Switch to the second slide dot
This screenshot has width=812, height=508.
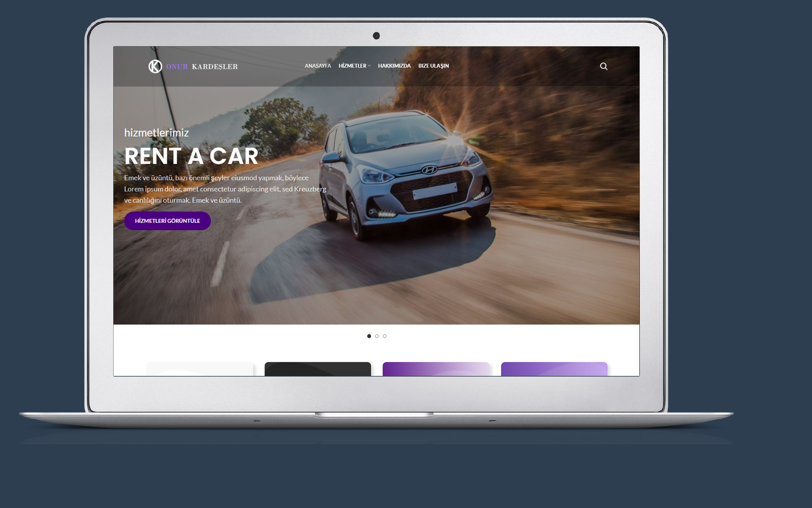coord(377,336)
